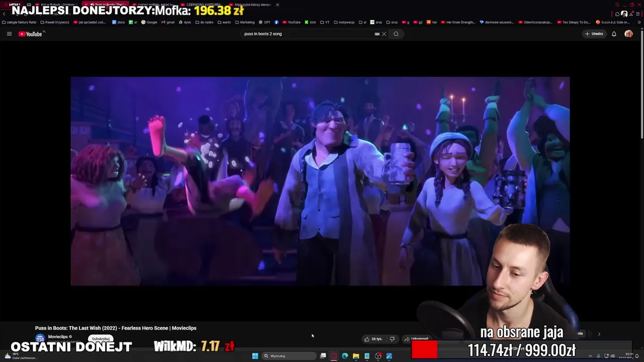Image resolution: width=644 pixels, height=362 pixels.
Task: Click the Udostępnij share button
Action: pyautogui.click(x=417, y=339)
